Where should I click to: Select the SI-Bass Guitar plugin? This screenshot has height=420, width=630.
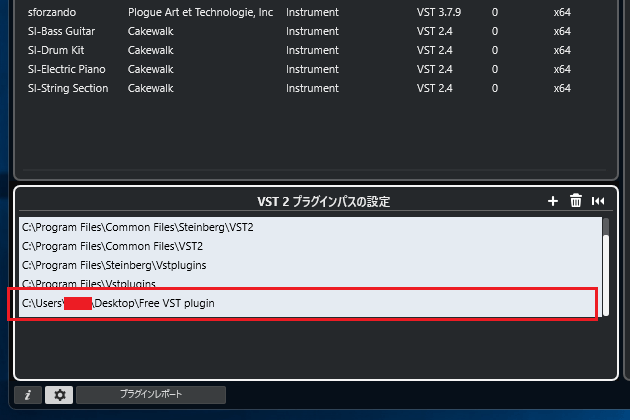pos(66,32)
